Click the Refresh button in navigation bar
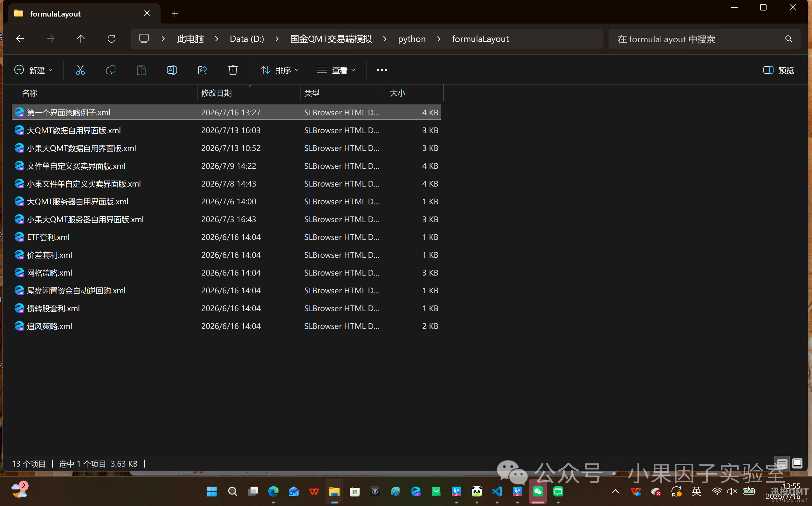 coord(112,39)
